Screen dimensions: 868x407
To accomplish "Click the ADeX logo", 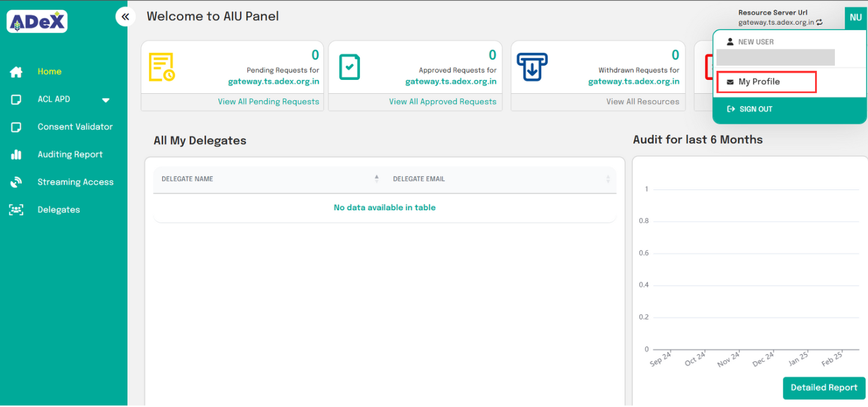I will (x=37, y=22).
